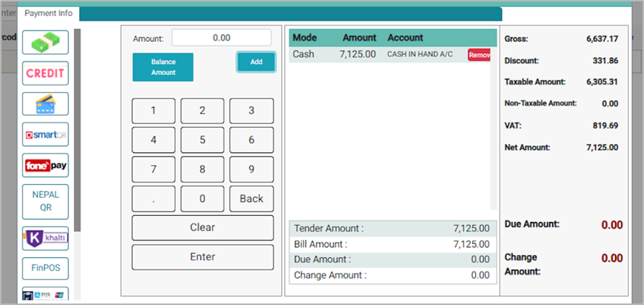The width and height of the screenshot is (644, 305).
Task: Select the Cash payment mode icon
Action: (x=46, y=42)
